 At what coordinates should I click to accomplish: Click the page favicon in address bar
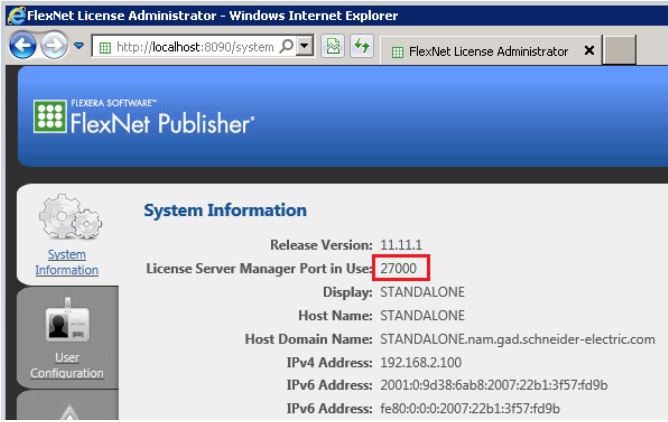[x=105, y=48]
